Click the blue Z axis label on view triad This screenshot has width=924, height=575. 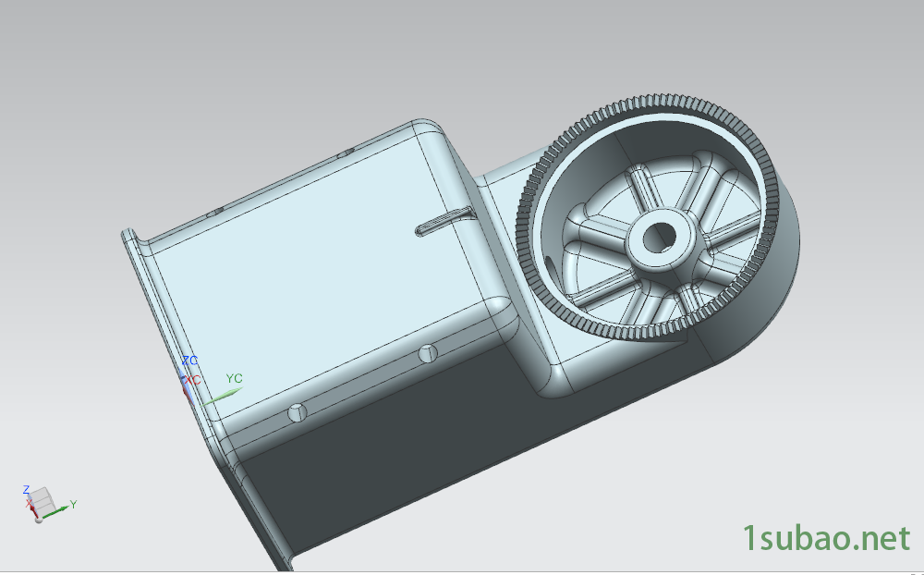tap(27, 489)
